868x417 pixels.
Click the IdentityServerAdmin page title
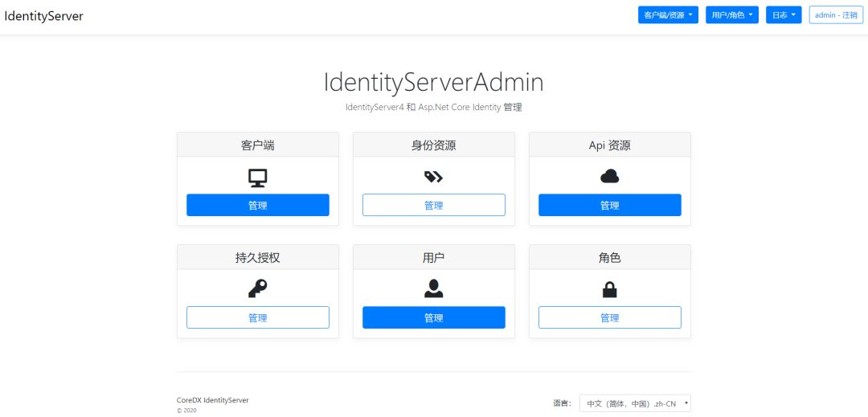[433, 83]
